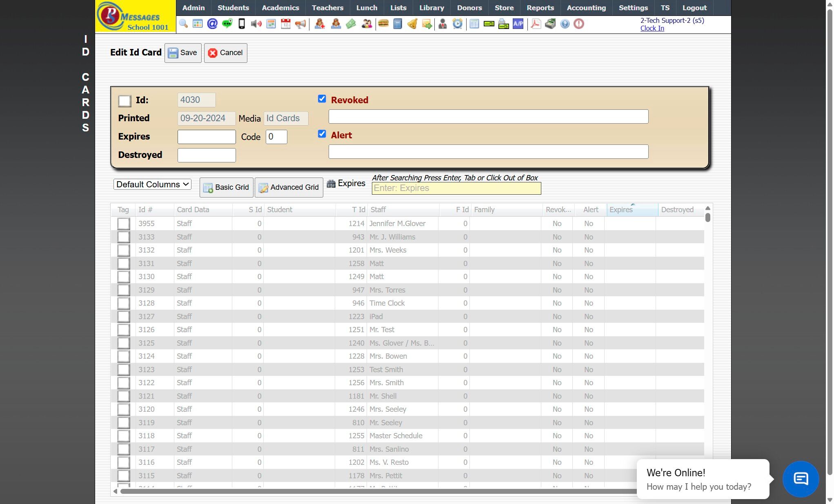Sort by the Expires column header
Viewport: 834px width, 504px height.
621,210
